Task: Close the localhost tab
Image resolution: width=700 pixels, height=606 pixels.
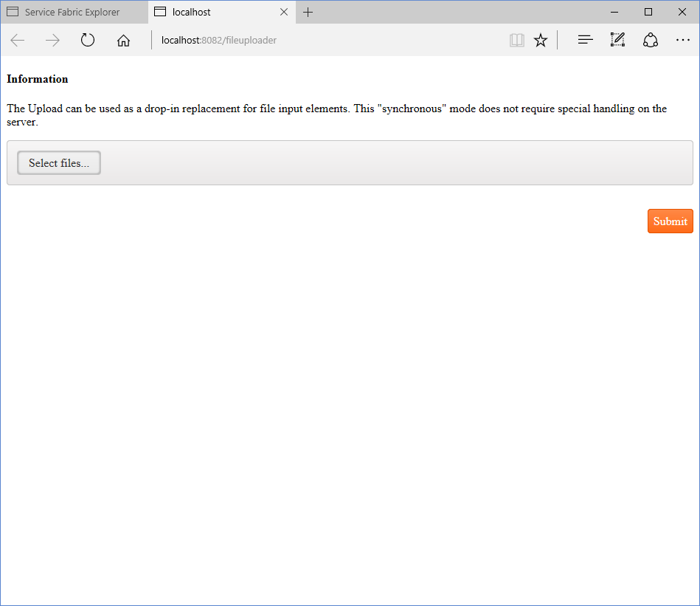Action: coord(284,13)
